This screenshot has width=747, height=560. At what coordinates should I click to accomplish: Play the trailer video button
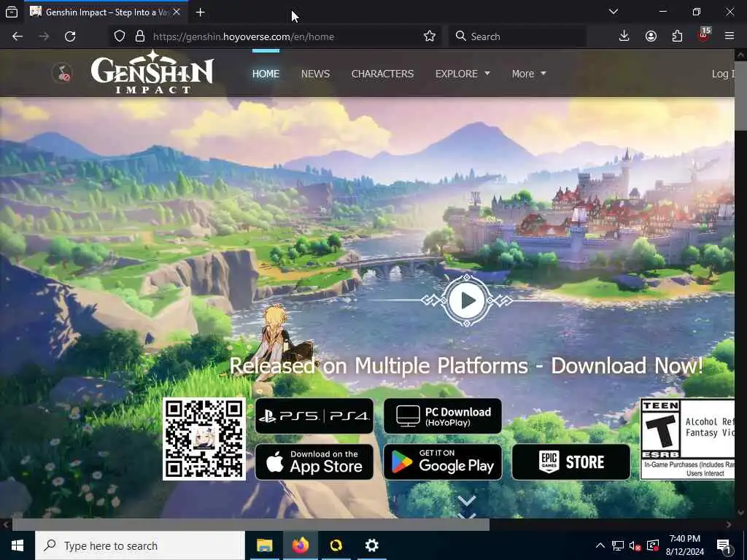[x=467, y=300]
